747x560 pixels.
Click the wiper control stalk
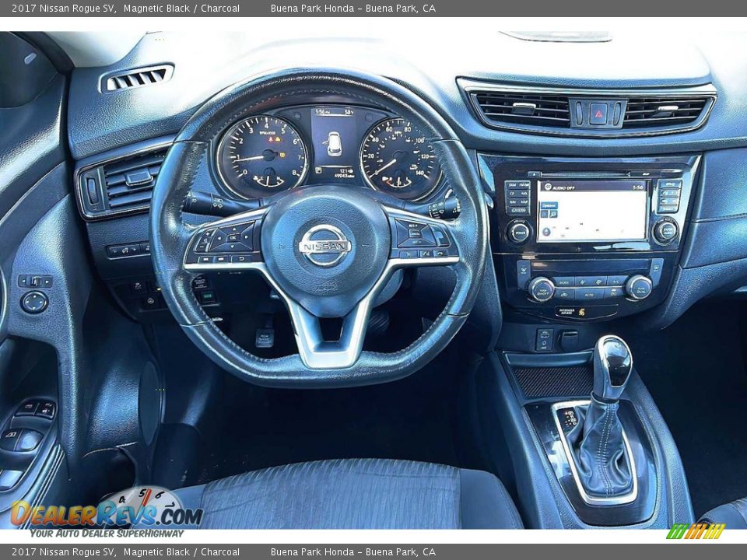coord(437,207)
